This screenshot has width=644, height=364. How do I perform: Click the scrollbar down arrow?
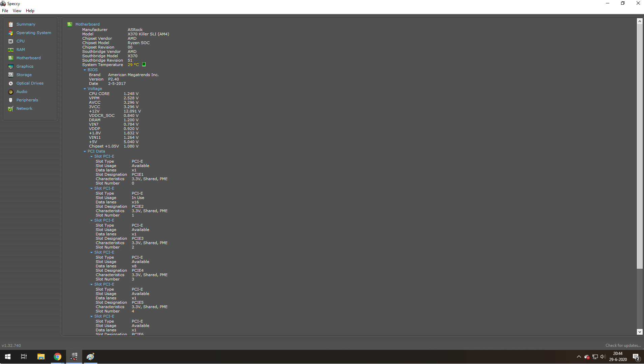coord(639,332)
